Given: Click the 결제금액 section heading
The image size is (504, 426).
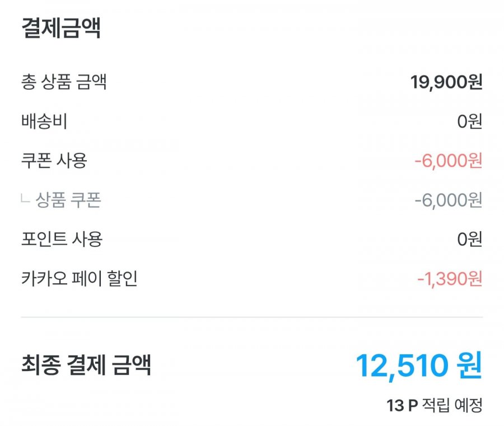Looking at the screenshot, I should (61, 28).
